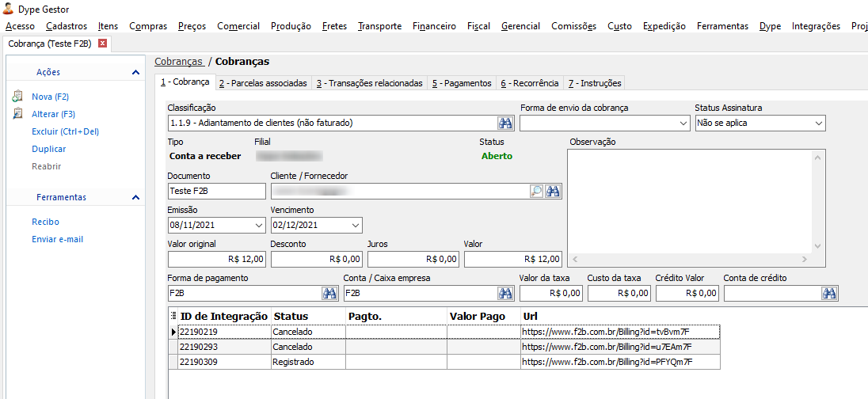The width and height of the screenshot is (868, 399).
Task: Click the Alterar (F3) edit icon
Action: 17,114
